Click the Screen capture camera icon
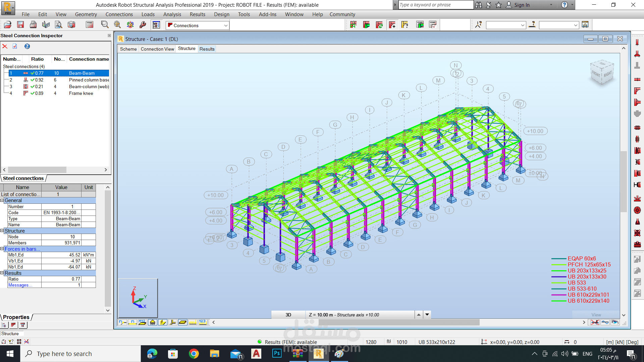The image size is (644, 362). click(x=71, y=25)
